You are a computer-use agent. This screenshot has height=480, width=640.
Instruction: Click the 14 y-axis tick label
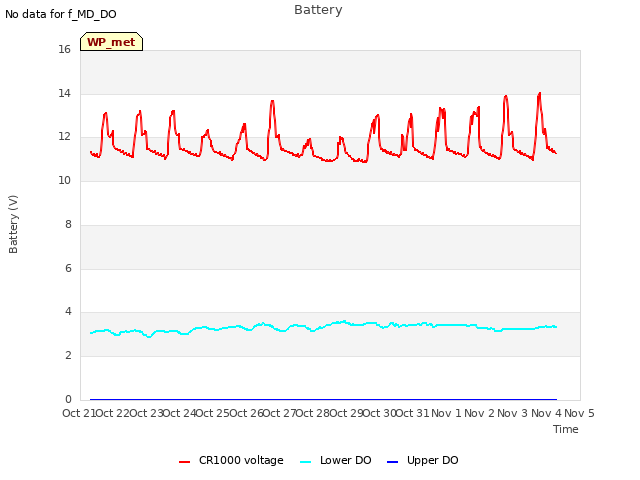64,93
